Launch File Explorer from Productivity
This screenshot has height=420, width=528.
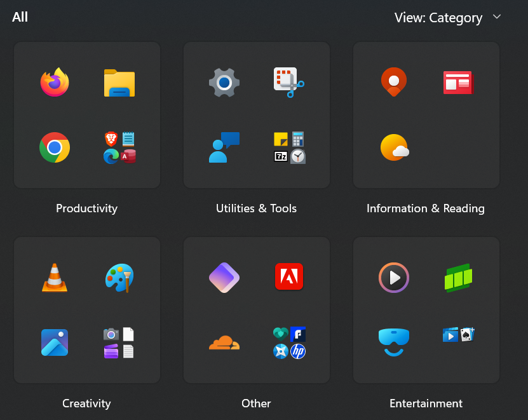tap(119, 83)
